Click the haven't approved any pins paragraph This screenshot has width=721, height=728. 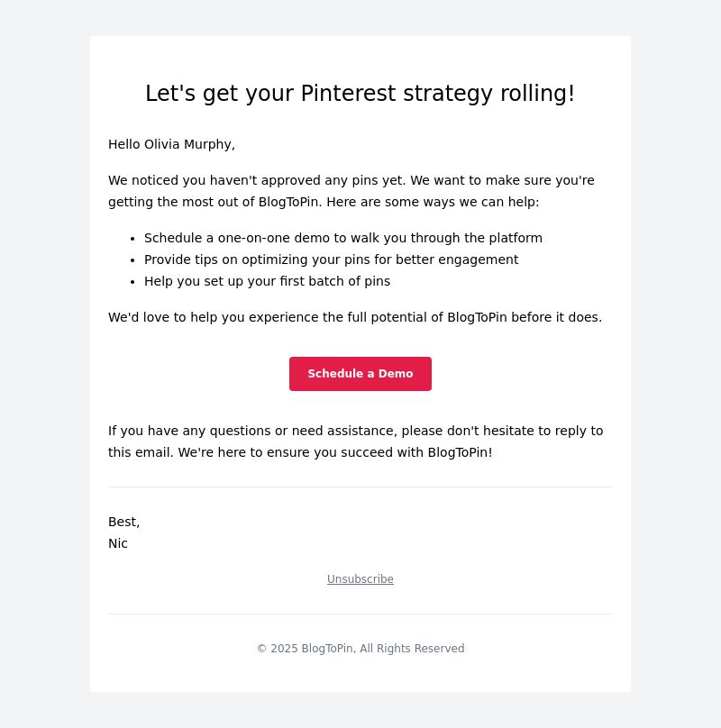[x=351, y=191]
